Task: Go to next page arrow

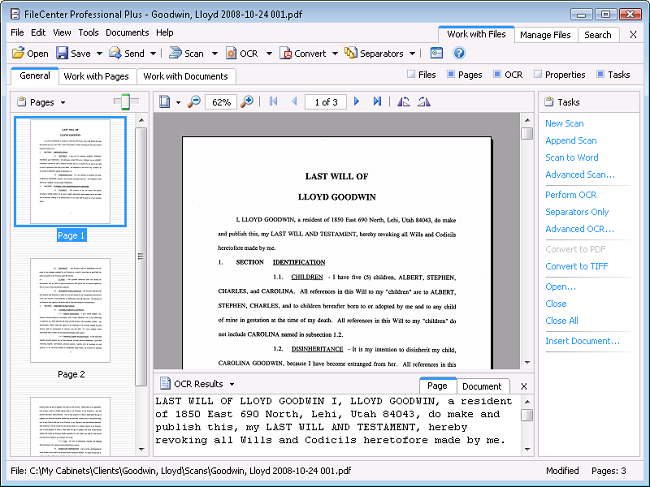Action: (357, 102)
